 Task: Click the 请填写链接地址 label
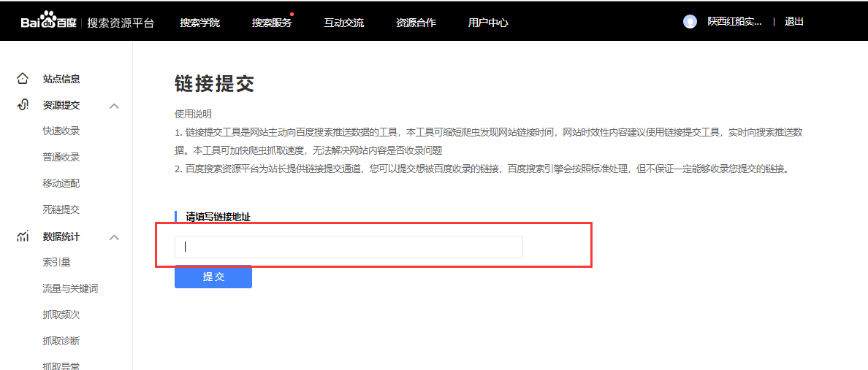218,217
